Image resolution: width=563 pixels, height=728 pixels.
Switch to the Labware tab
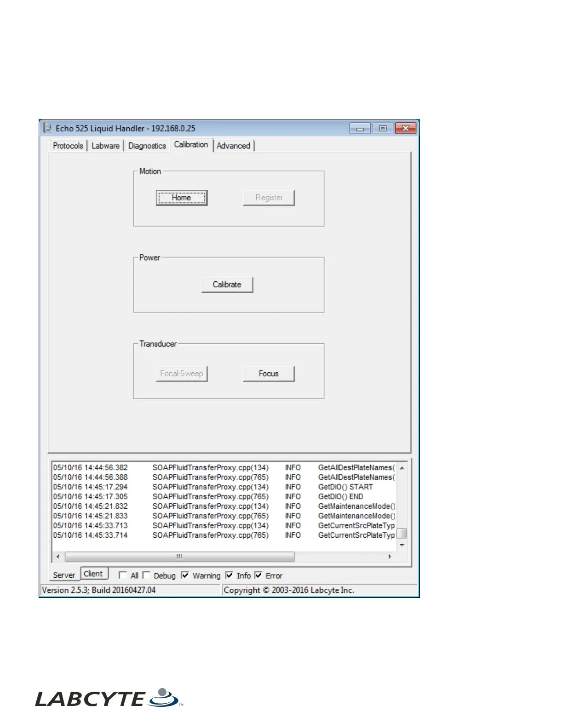(x=105, y=146)
